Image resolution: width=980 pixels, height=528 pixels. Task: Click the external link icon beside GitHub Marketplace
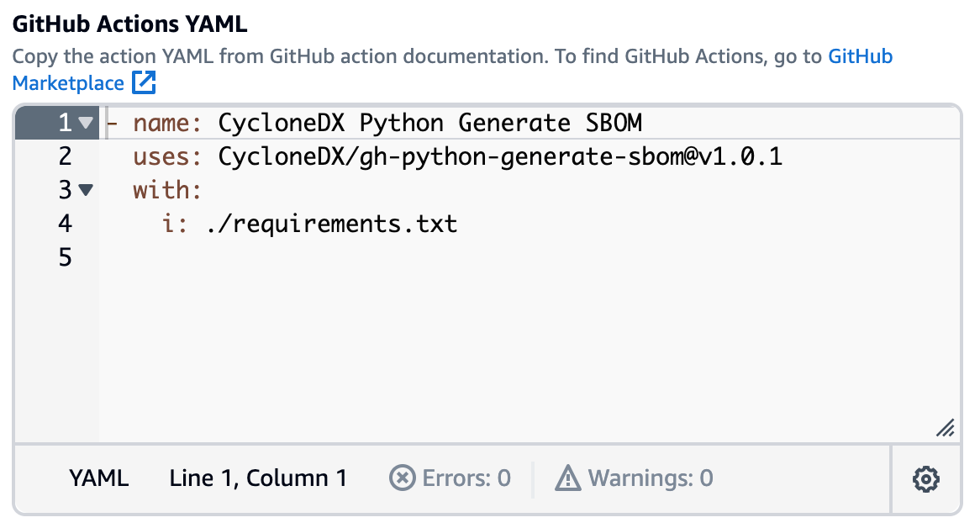coord(144,83)
